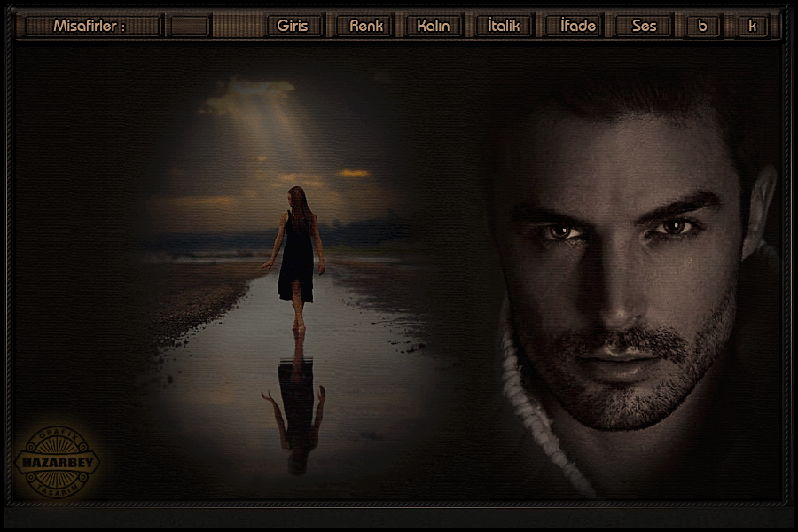
Task: Click the HAZARBEY Grafik Tasarım logo
Action: coord(58,461)
